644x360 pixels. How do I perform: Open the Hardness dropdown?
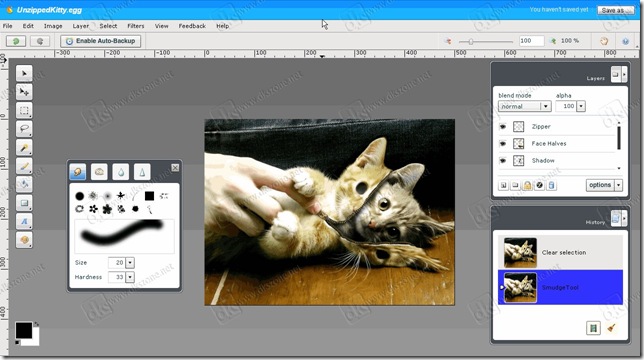(x=130, y=277)
